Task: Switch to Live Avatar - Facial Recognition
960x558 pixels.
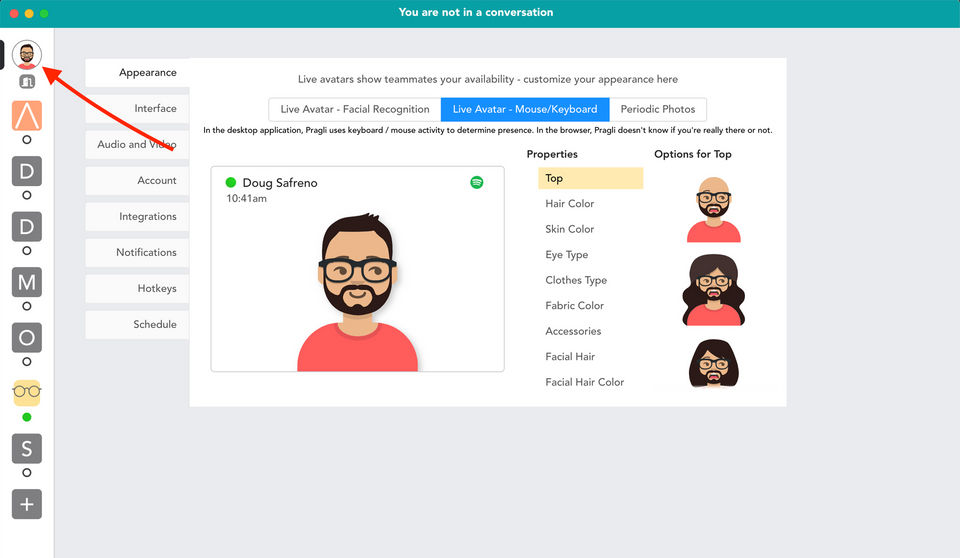Action: [x=355, y=110]
